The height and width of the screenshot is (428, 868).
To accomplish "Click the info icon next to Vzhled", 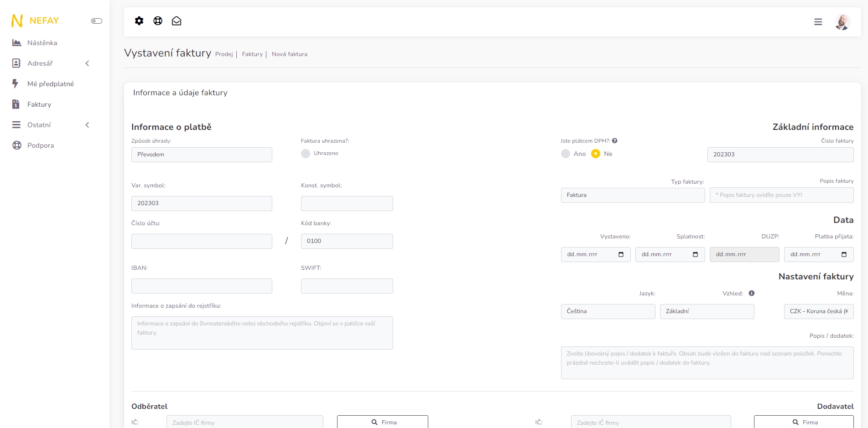I will click(752, 294).
